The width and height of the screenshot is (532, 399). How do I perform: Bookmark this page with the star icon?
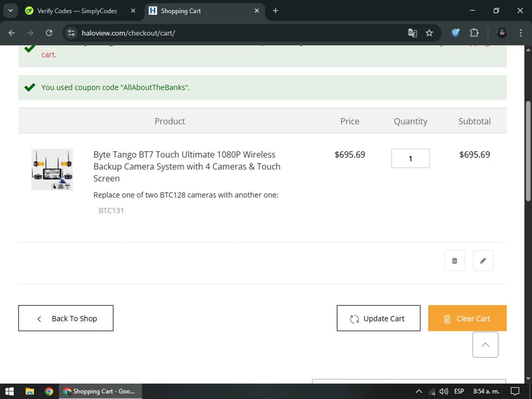pos(430,33)
